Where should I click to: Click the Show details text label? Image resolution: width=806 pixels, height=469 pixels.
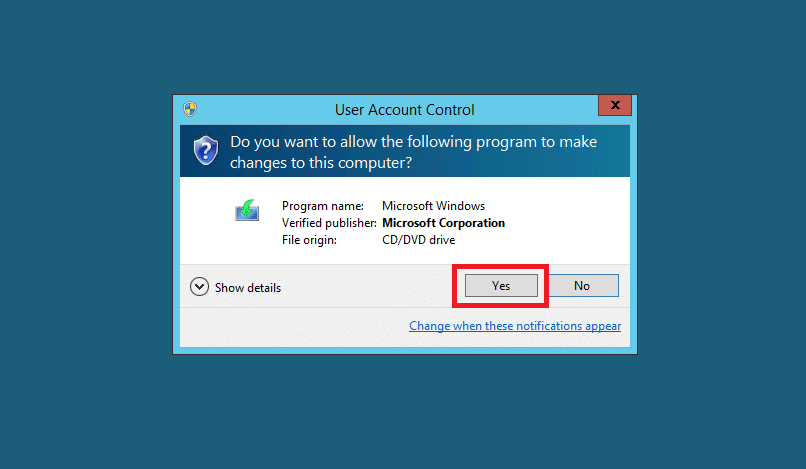click(x=248, y=287)
